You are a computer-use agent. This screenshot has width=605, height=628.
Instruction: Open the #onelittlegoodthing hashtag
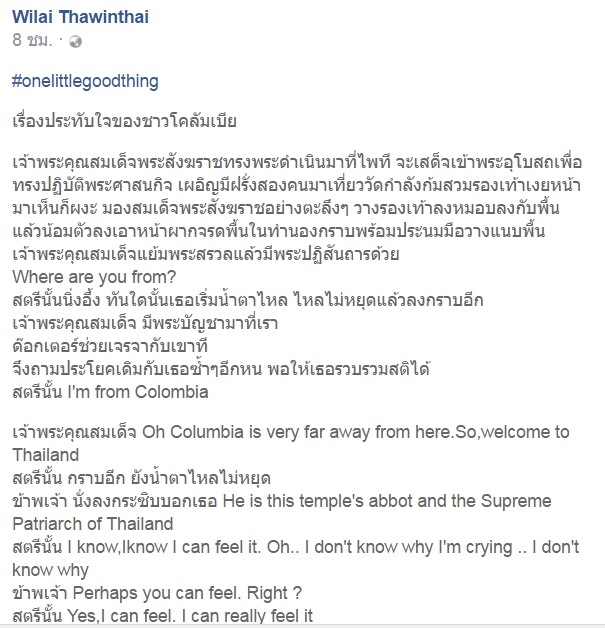coord(86,80)
